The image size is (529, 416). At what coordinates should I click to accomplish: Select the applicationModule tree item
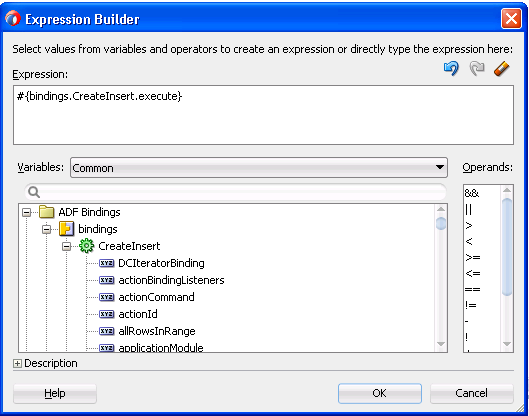161,348
